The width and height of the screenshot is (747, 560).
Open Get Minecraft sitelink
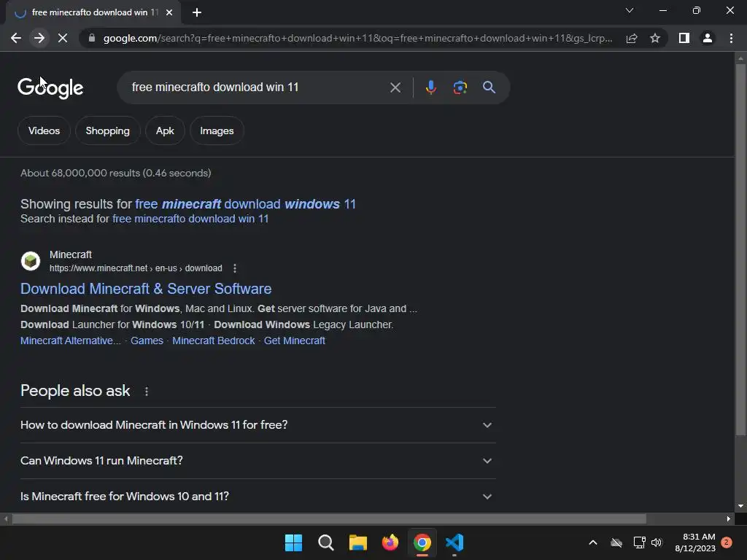[295, 341]
